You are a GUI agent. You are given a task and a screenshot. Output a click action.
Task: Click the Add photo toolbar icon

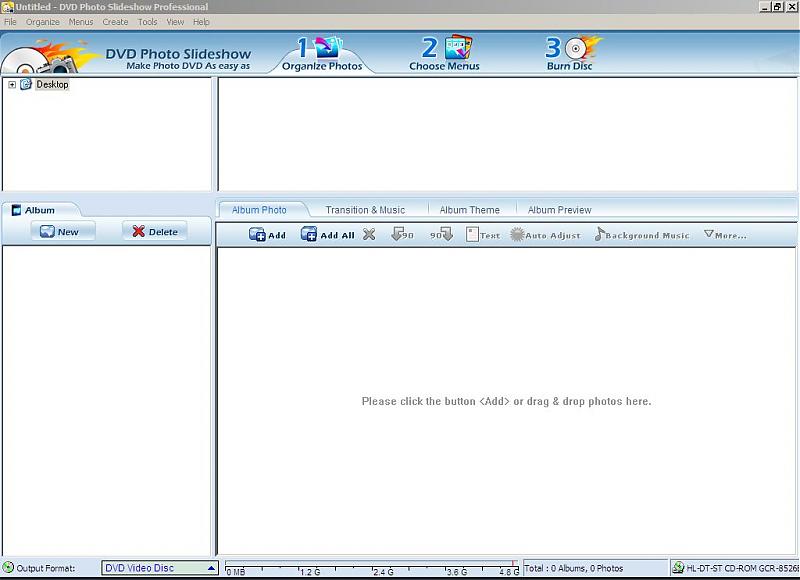tap(257, 234)
